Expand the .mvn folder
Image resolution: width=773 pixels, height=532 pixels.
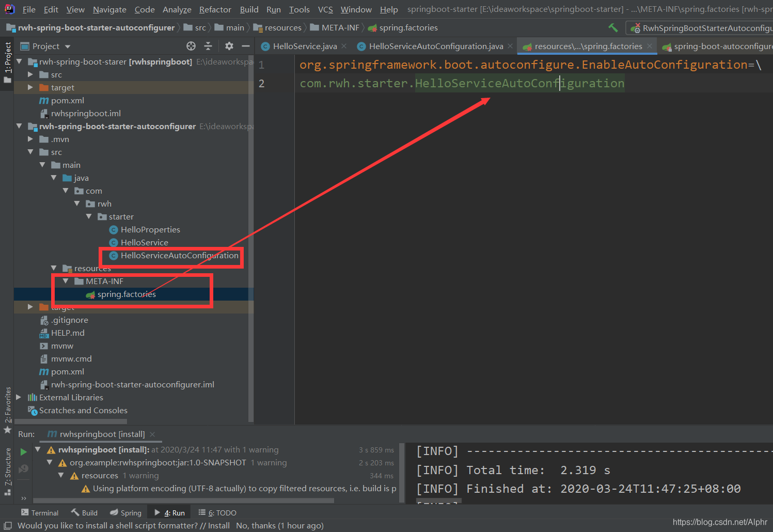[x=30, y=139]
